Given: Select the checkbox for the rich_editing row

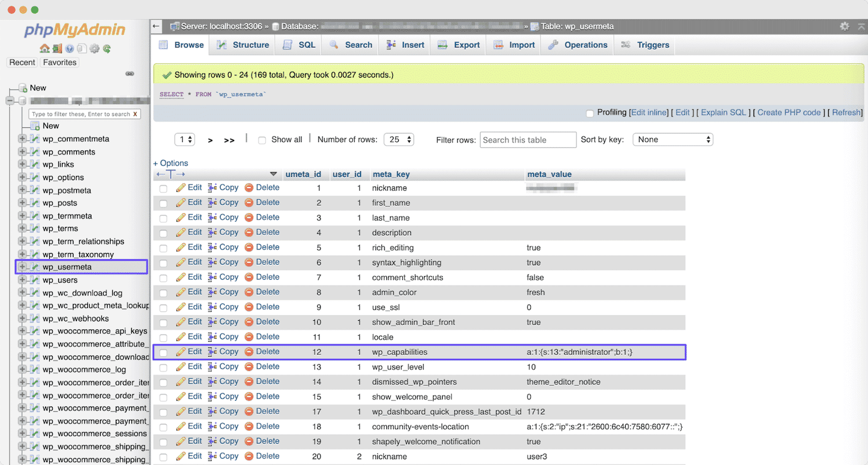Looking at the screenshot, I should 163,248.
